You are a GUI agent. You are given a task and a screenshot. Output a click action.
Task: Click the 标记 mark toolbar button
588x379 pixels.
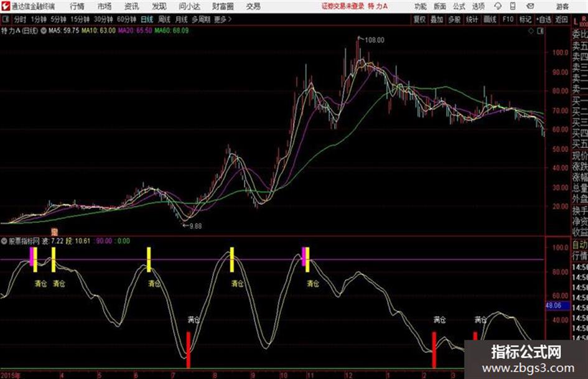pos(525,19)
